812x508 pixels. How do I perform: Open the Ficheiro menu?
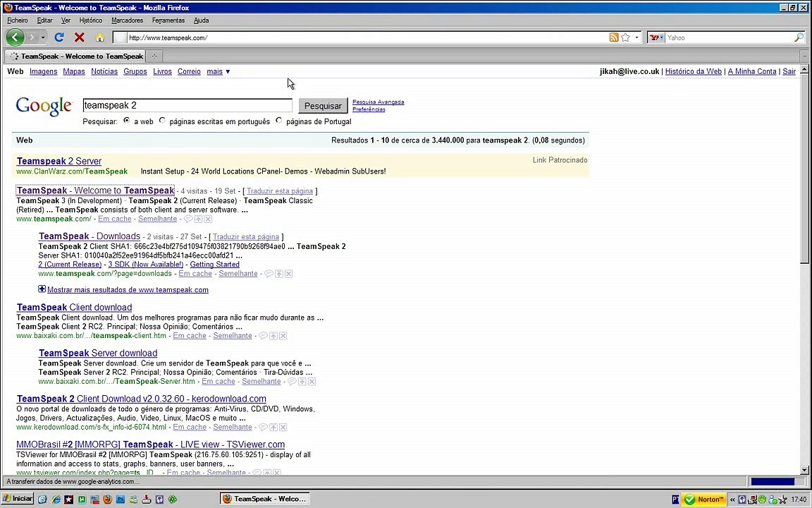point(18,20)
